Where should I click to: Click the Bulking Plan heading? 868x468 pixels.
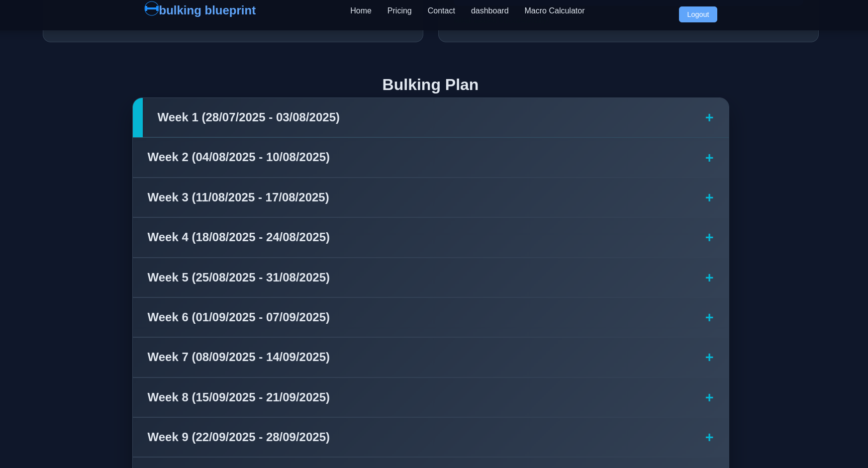(430, 85)
